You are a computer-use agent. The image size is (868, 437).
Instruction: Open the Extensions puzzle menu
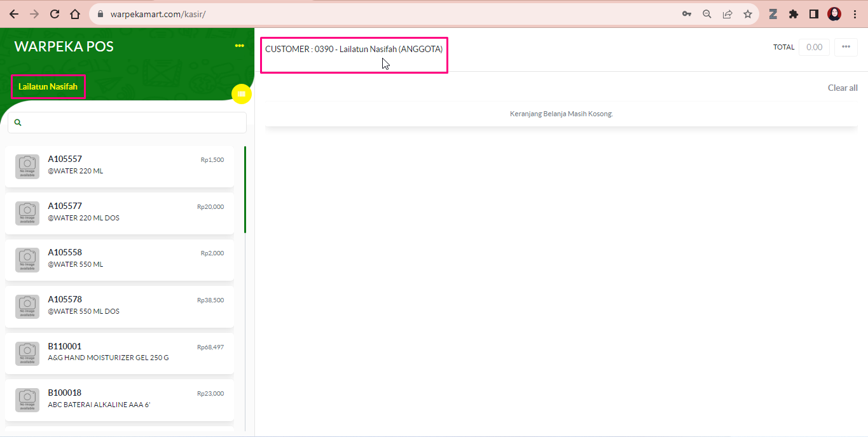[x=794, y=14]
